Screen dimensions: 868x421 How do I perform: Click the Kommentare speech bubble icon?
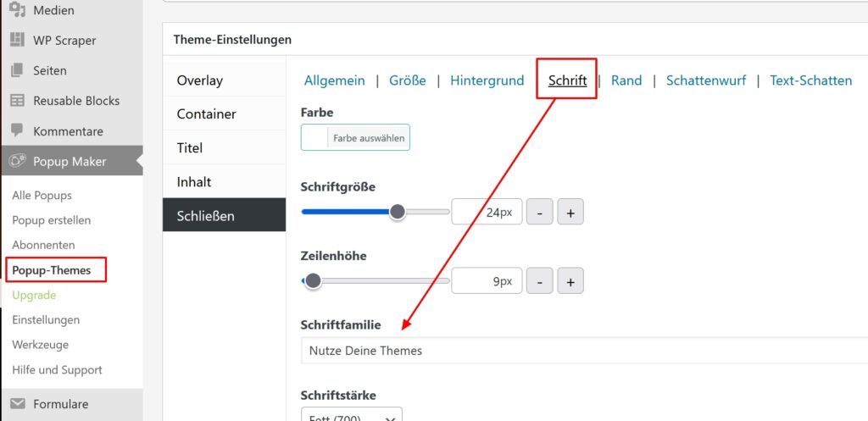17,131
